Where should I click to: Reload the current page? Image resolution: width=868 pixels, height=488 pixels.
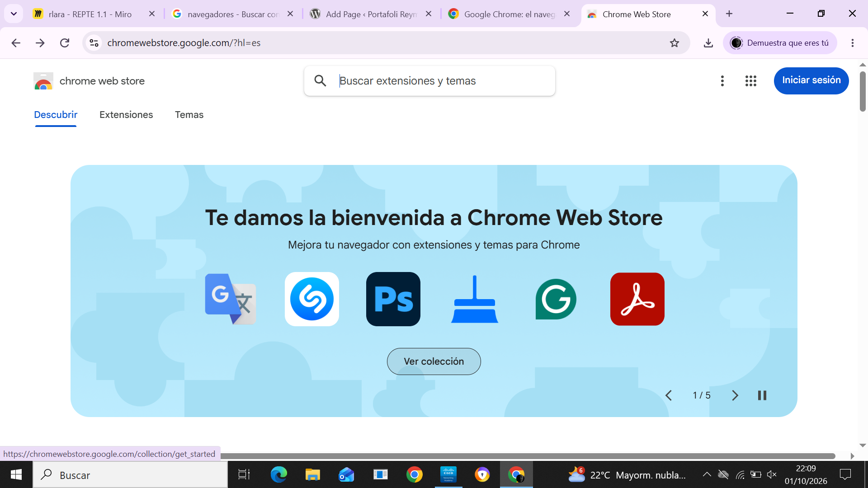coord(65,43)
